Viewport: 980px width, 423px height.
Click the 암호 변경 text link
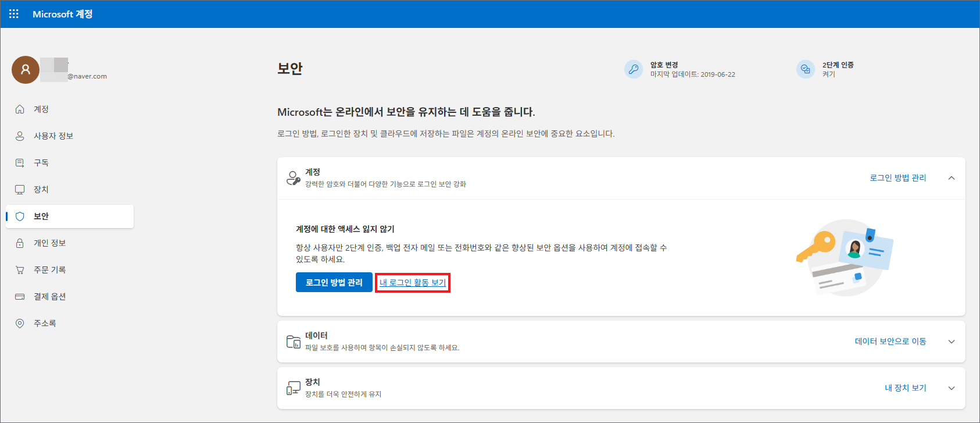(x=664, y=65)
